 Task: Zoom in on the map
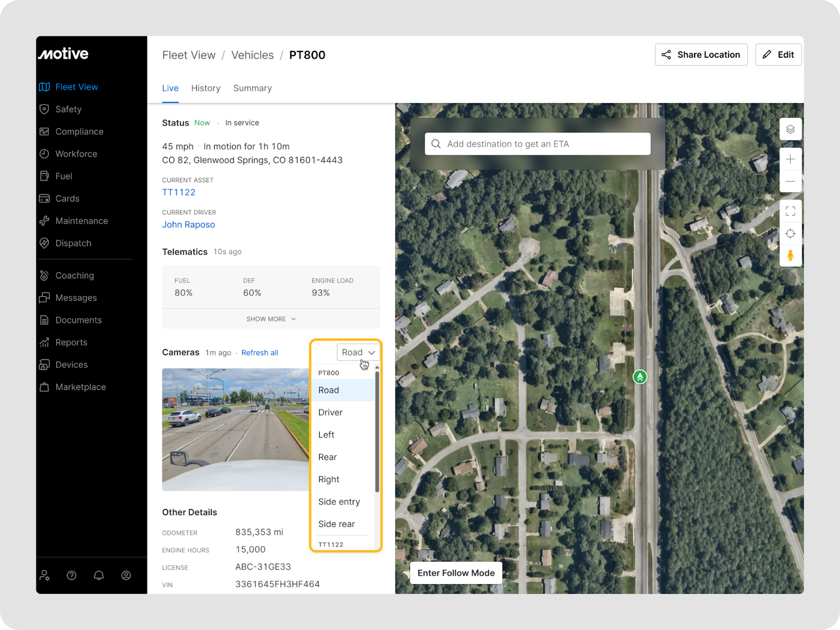click(790, 159)
